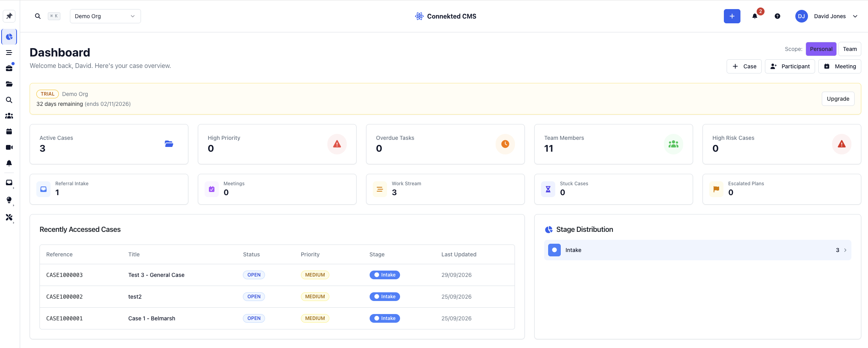The image size is (868, 348).
Task: Create a new Case
Action: [x=744, y=66]
